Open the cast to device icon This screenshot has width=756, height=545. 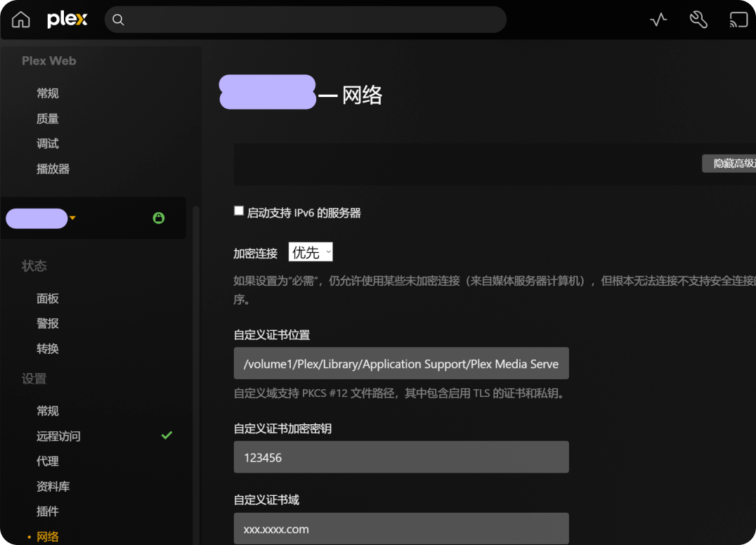(738, 20)
